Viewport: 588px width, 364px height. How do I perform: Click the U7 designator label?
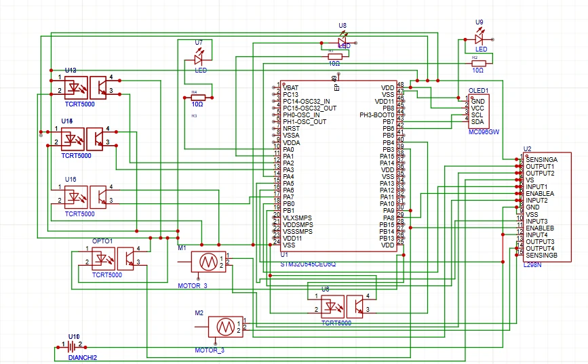click(199, 43)
